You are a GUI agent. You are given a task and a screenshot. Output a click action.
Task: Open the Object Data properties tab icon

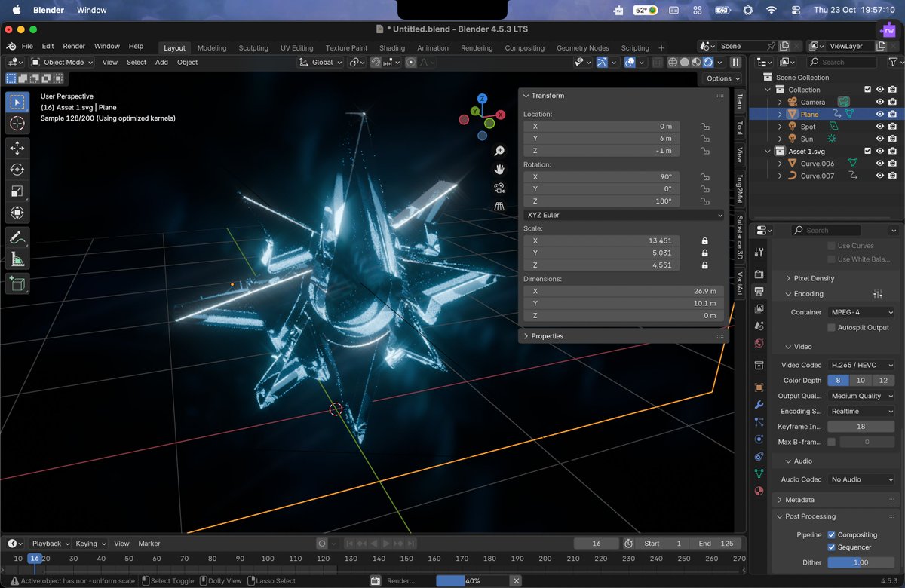pos(759,473)
